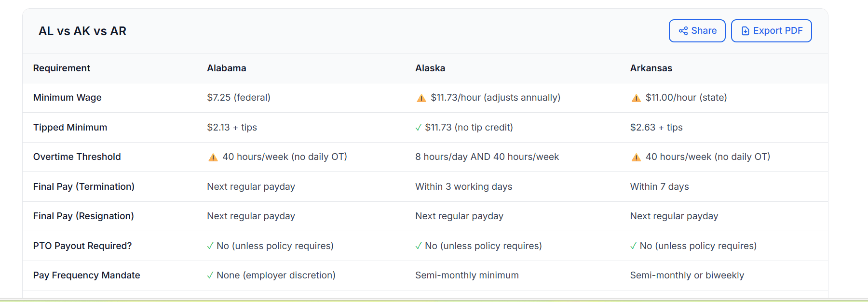The image size is (868, 302).
Task: Click the checkmark next to Arkansas's PTO payout entry
Action: click(632, 246)
